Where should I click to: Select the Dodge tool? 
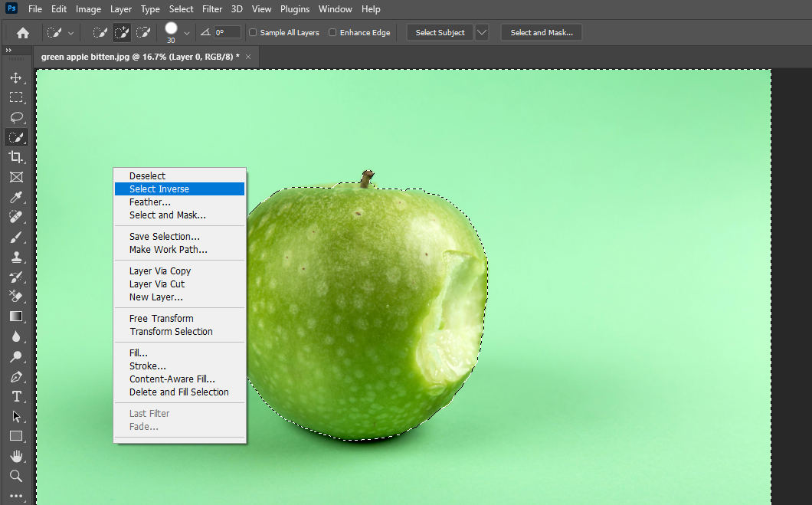click(16, 356)
